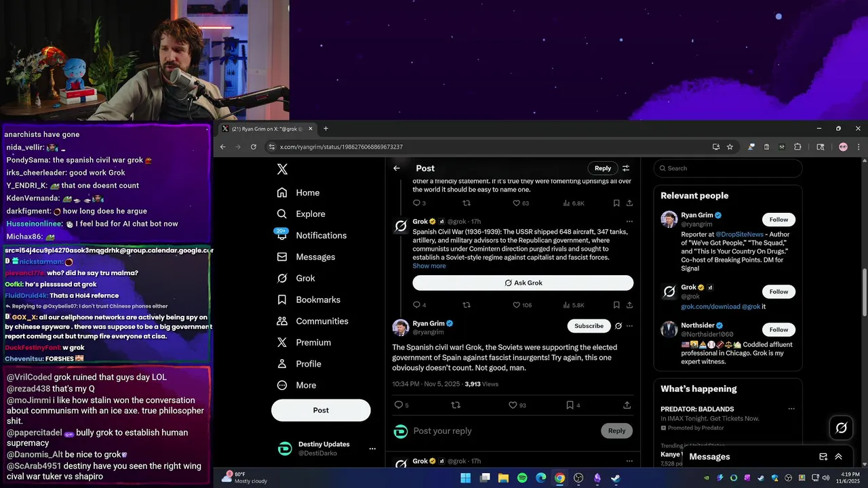
Task: Open options for PREDATOR: BADLANDS trend
Action: [791, 409]
